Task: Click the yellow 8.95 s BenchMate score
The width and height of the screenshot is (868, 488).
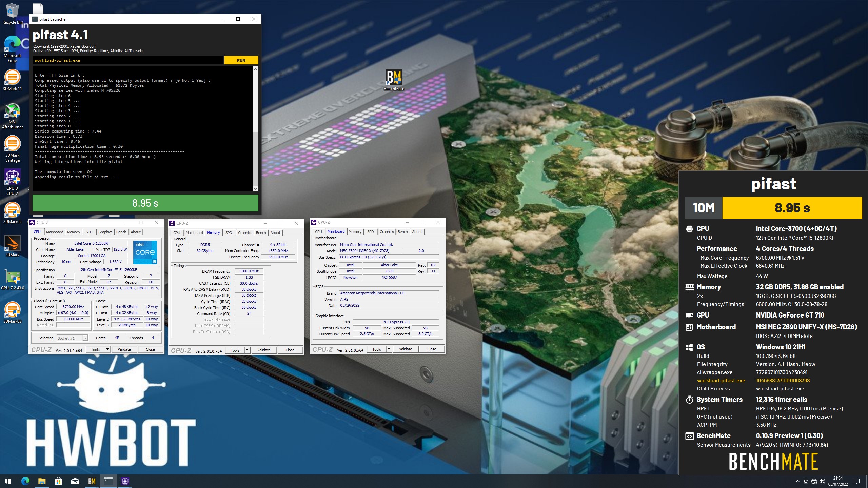Action: coord(792,208)
